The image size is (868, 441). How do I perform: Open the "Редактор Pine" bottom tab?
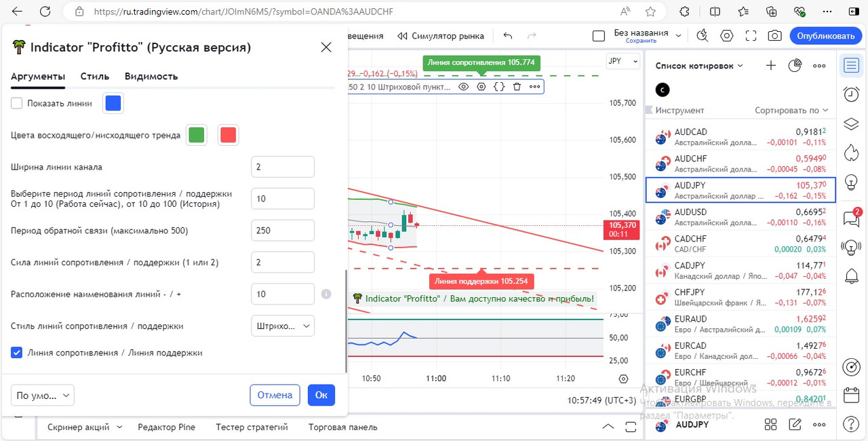click(166, 427)
